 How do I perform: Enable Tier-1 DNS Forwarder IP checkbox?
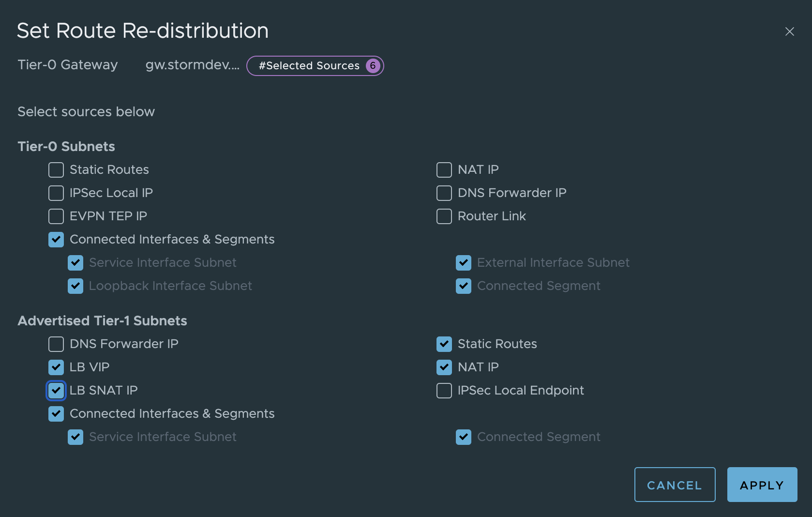coord(56,344)
